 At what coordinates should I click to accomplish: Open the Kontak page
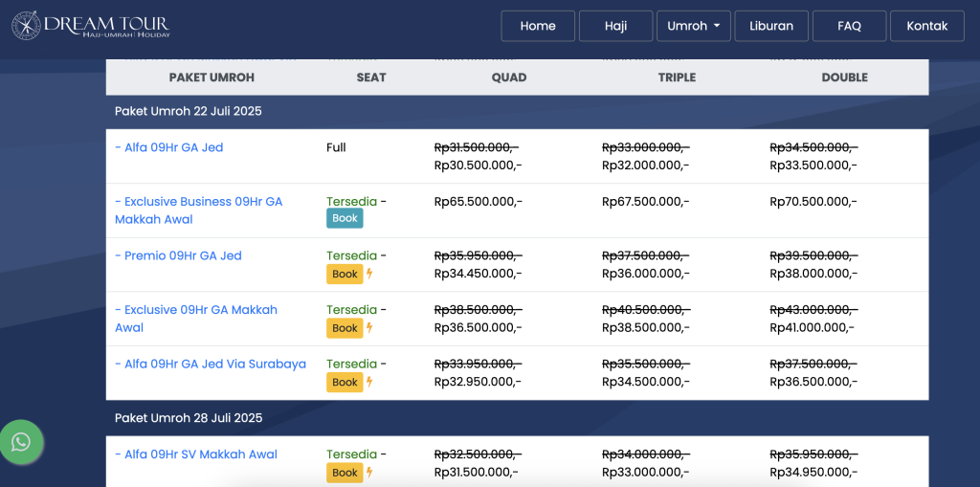927,26
